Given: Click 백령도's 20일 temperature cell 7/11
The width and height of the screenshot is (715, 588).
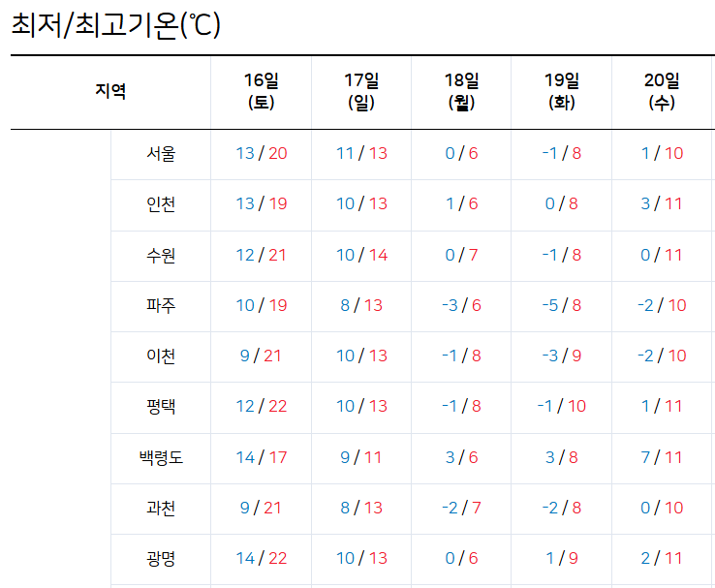Looking at the screenshot, I should pos(662,457).
